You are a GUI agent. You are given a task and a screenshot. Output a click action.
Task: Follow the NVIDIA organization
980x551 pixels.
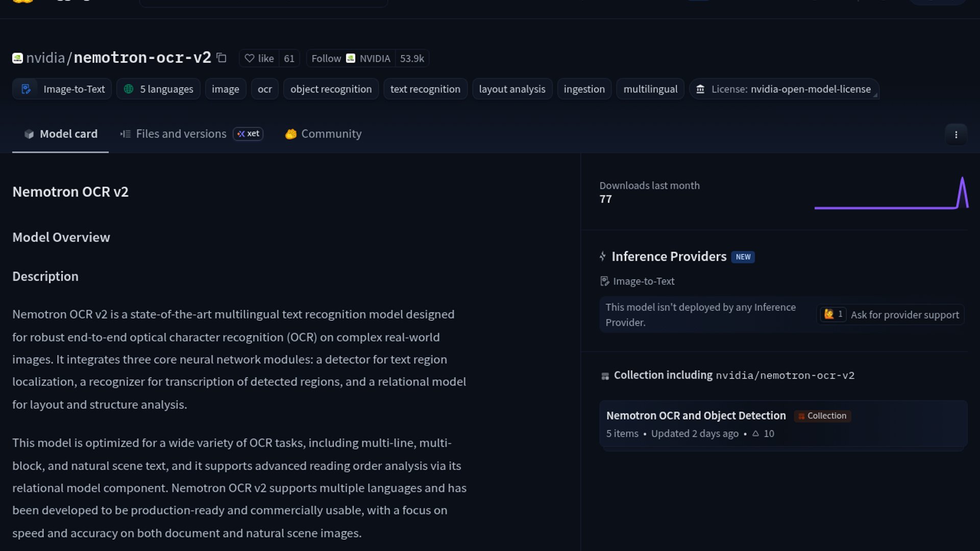(x=326, y=58)
